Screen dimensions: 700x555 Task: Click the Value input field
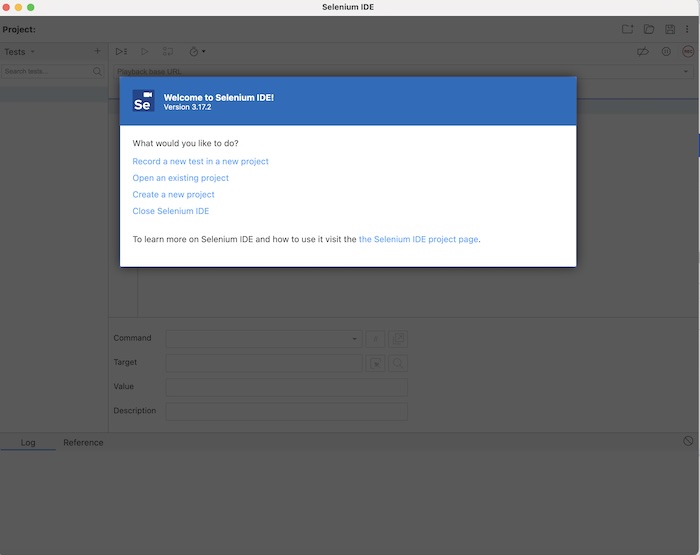287,387
